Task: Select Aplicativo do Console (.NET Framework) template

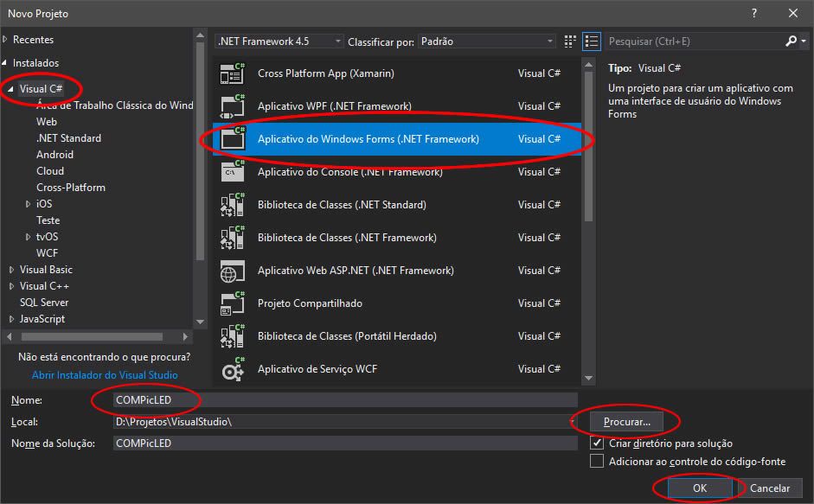Action: [397, 172]
